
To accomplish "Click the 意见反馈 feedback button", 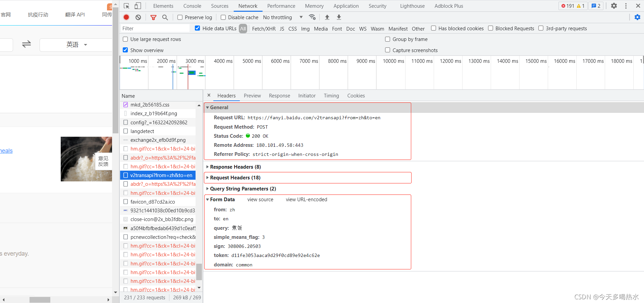I will pos(103,161).
